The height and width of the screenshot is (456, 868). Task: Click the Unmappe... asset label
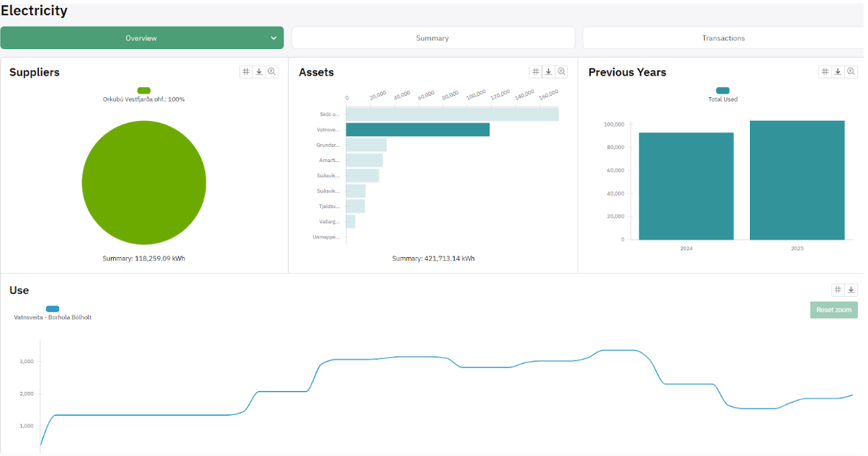click(326, 236)
